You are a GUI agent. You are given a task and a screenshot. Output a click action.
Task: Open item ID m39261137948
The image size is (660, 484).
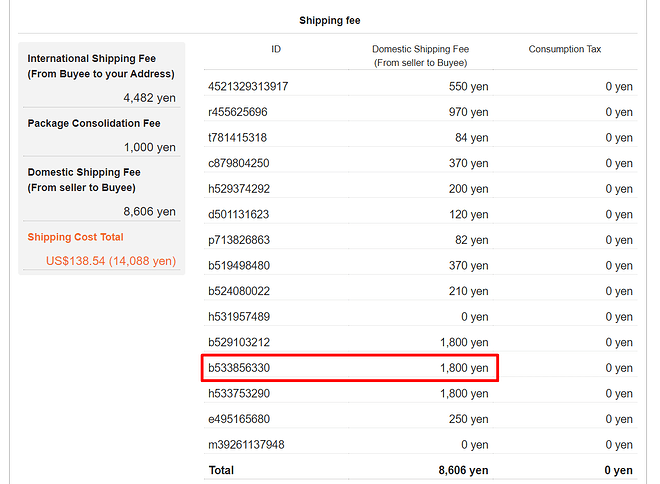(246, 445)
